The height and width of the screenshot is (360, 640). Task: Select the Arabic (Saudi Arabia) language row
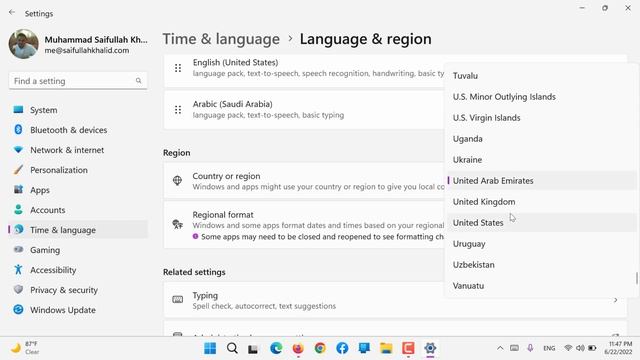pos(304,110)
